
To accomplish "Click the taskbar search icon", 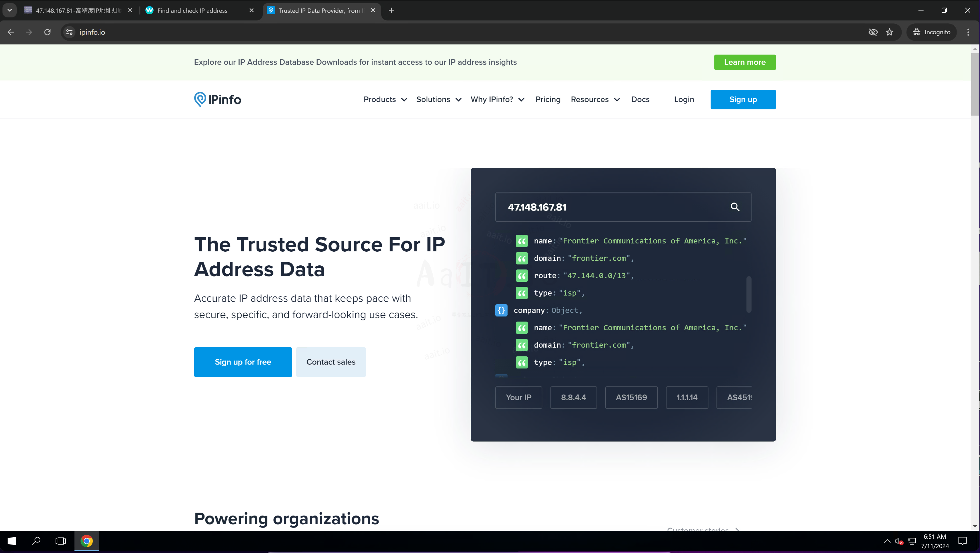I will [x=36, y=541].
